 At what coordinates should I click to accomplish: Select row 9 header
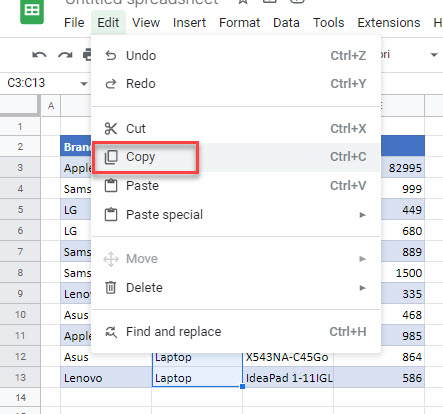pos(20,293)
